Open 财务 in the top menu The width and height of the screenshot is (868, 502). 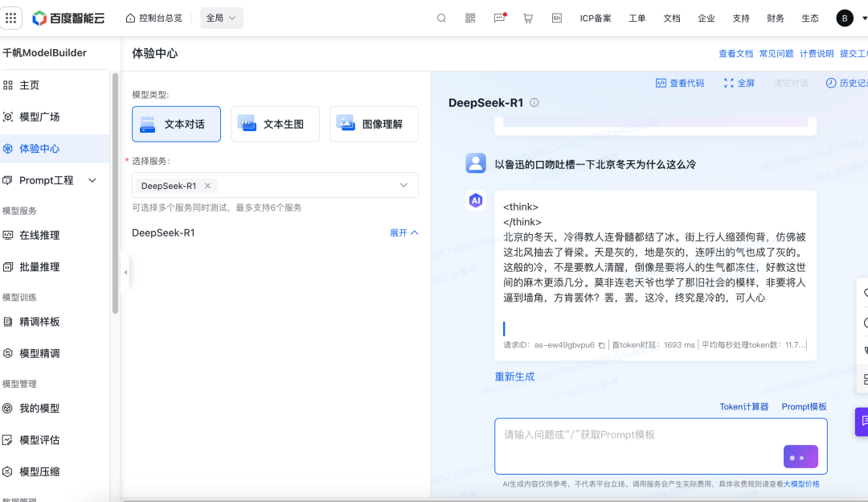pos(776,19)
